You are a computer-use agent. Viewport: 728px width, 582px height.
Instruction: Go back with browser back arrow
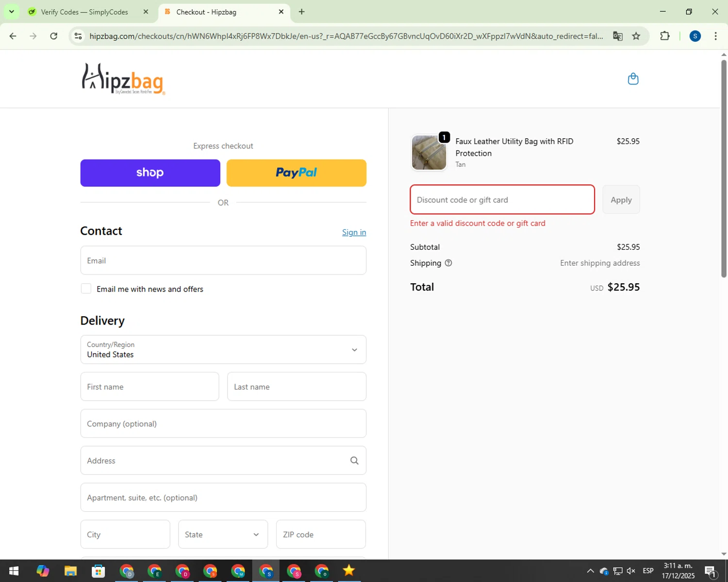coord(13,36)
